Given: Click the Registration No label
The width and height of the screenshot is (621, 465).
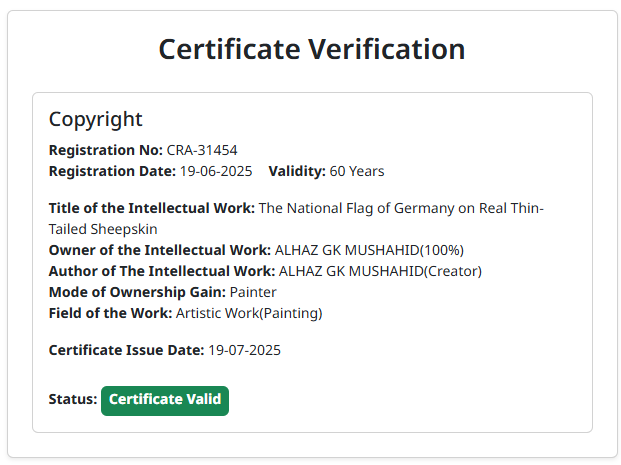Looking at the screenshot, I should (x=105, y=150).
